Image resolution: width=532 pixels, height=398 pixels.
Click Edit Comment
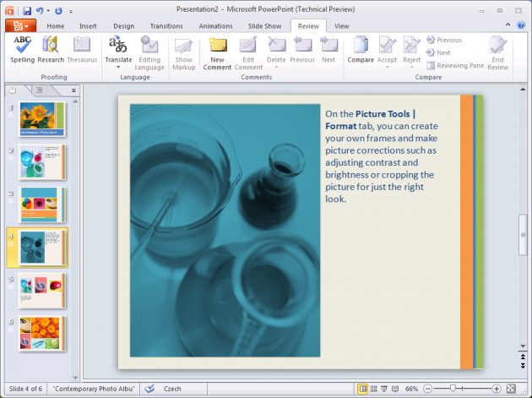pos(248,53)
